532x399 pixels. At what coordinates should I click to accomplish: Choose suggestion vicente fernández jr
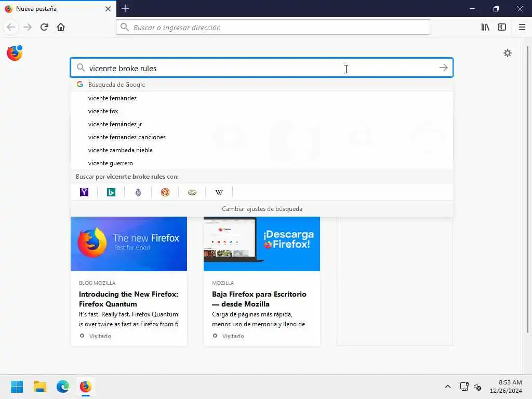tap(262, 124)
